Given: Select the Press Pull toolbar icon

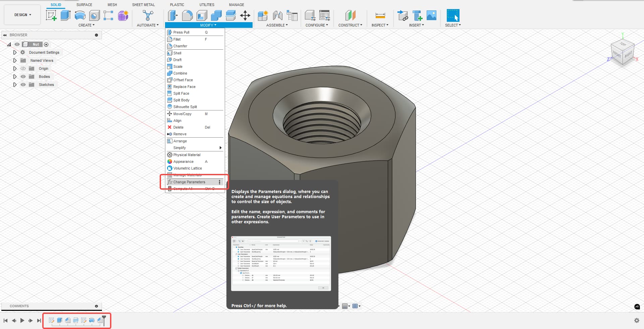Looking at the screenshot, I should [173, 15].
